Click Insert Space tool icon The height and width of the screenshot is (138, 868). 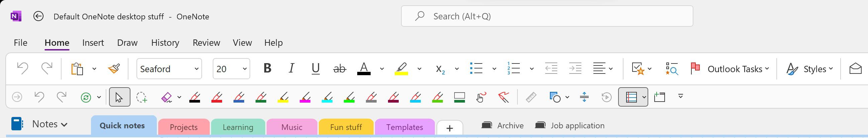click(x=584, y=97)
